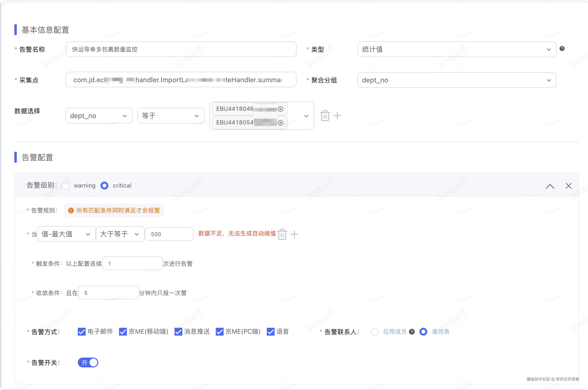Collapse the alarm level panel

(550, 186)
